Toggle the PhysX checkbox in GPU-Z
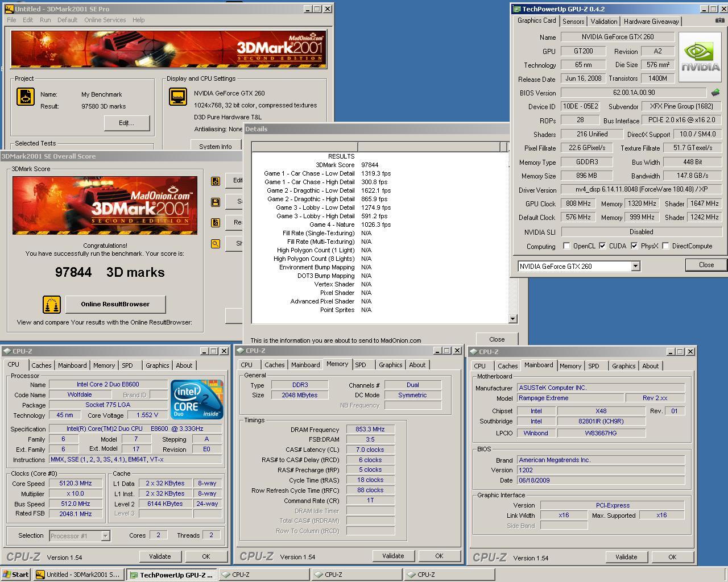 click(634, 246)
